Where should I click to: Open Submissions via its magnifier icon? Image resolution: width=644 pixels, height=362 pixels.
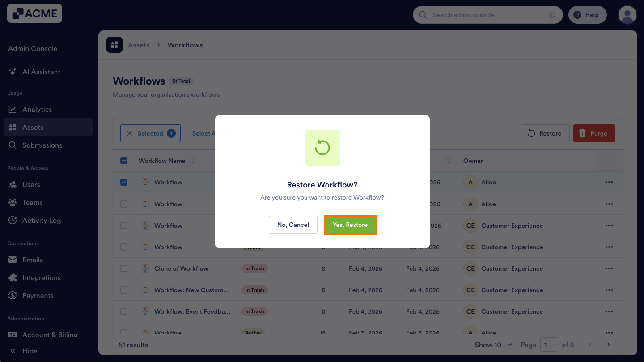point(12,145)
